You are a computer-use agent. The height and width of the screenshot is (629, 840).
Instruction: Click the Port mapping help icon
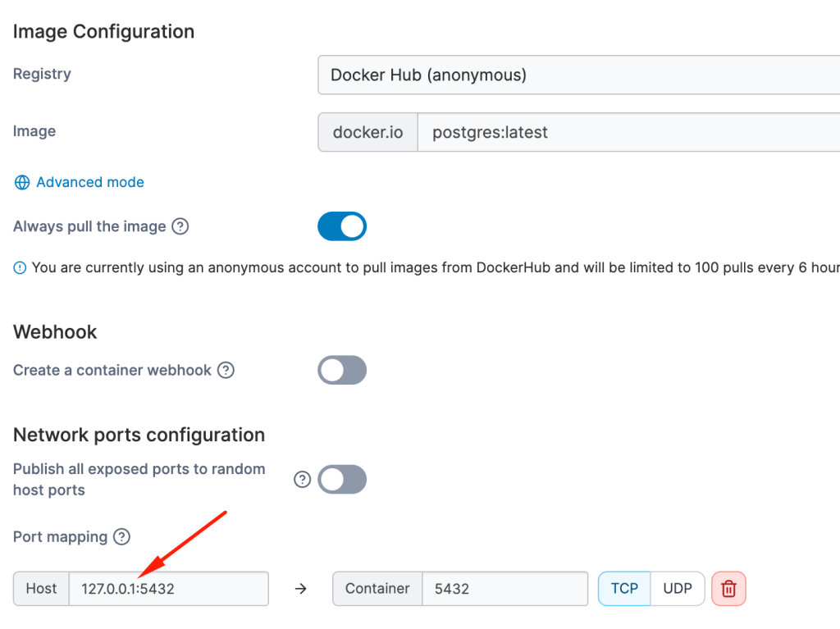pyautogui.click(x=121, y=536)
